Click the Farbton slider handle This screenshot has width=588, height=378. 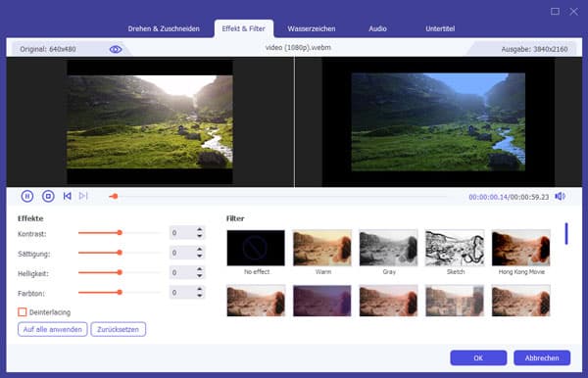[120, 292]
